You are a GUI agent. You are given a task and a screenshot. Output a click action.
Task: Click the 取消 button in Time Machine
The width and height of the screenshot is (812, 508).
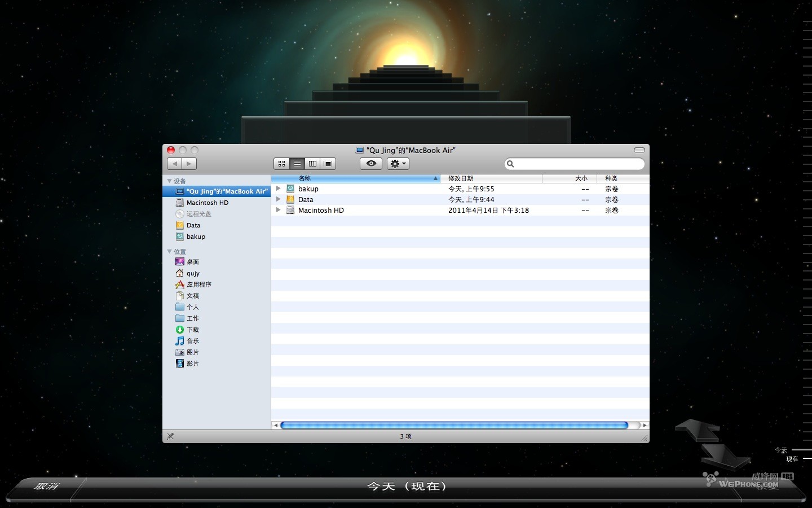coord(46,486)
